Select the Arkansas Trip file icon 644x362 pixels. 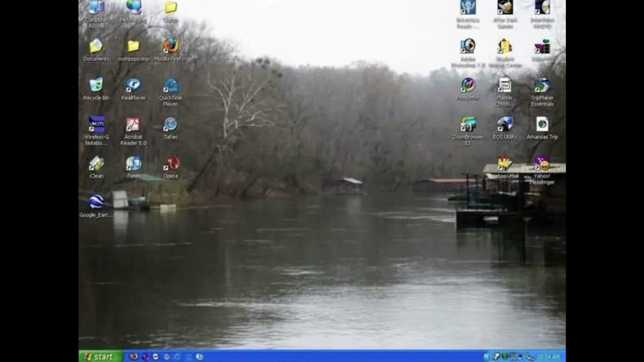[542, 128]
